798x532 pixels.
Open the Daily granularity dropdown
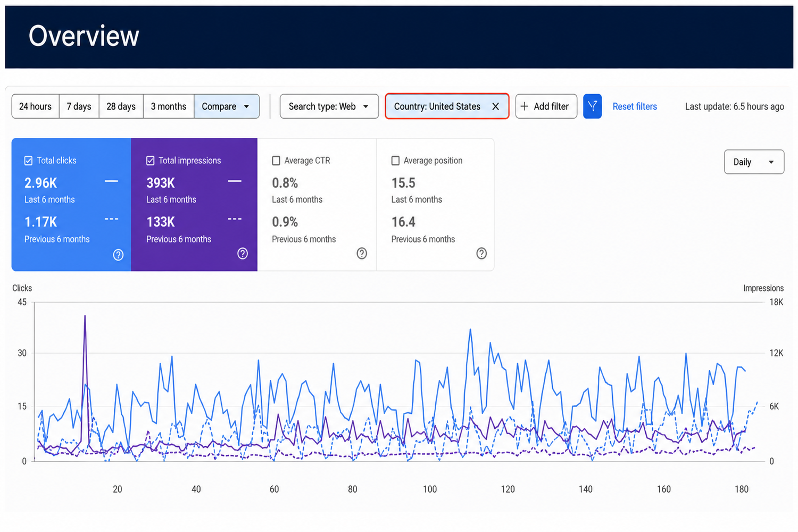[x=754, y=162]
